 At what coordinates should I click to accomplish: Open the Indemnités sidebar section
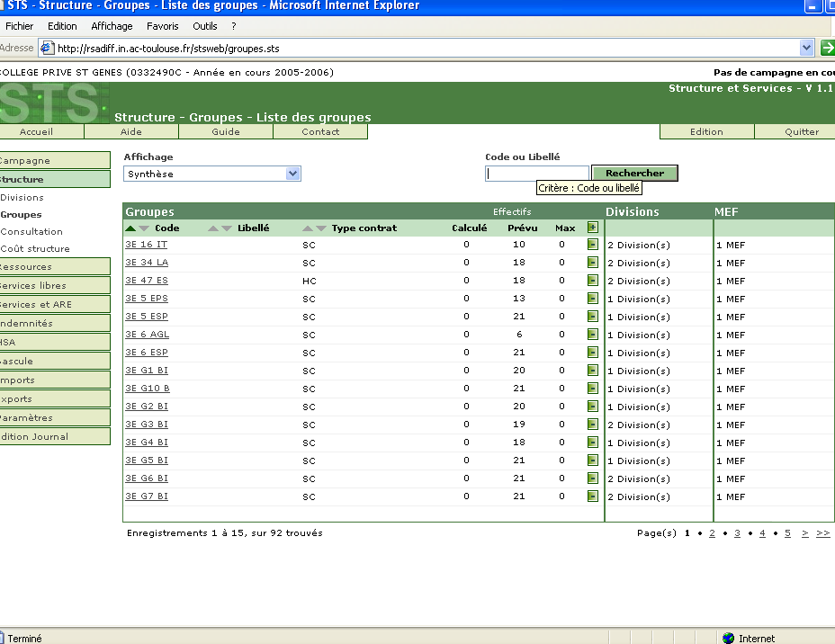(x=54, y=323)
